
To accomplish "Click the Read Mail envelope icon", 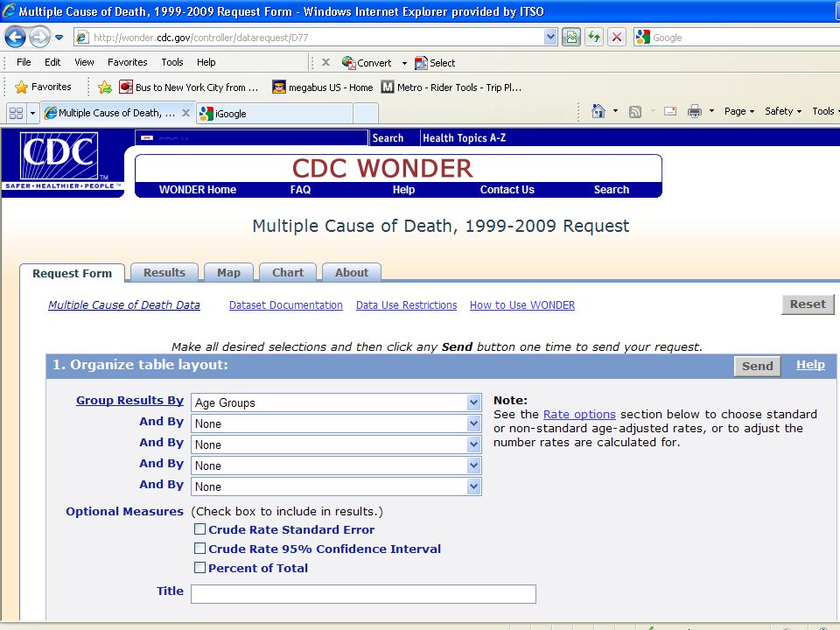I will [670, 111].
